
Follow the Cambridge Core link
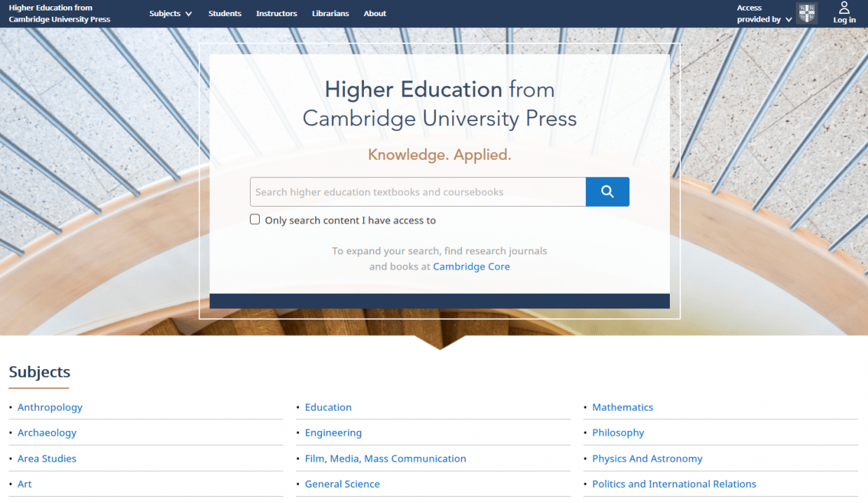click(471, 267)
